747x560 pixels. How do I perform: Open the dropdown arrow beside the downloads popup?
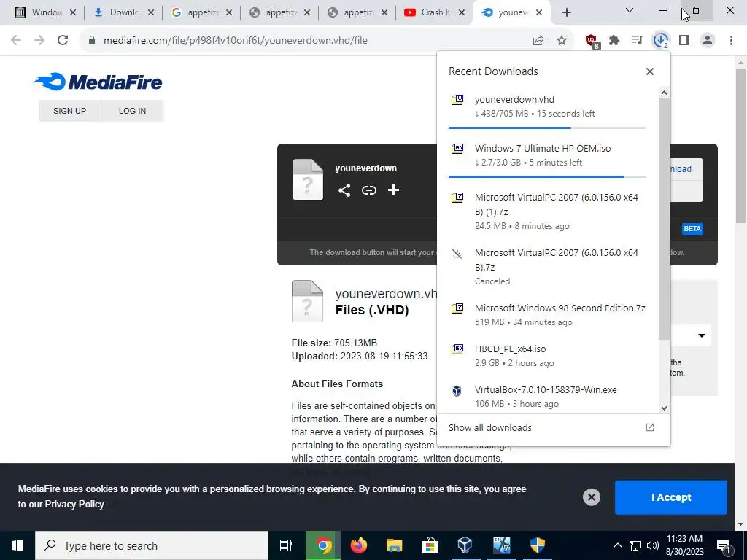coord(701,335)
